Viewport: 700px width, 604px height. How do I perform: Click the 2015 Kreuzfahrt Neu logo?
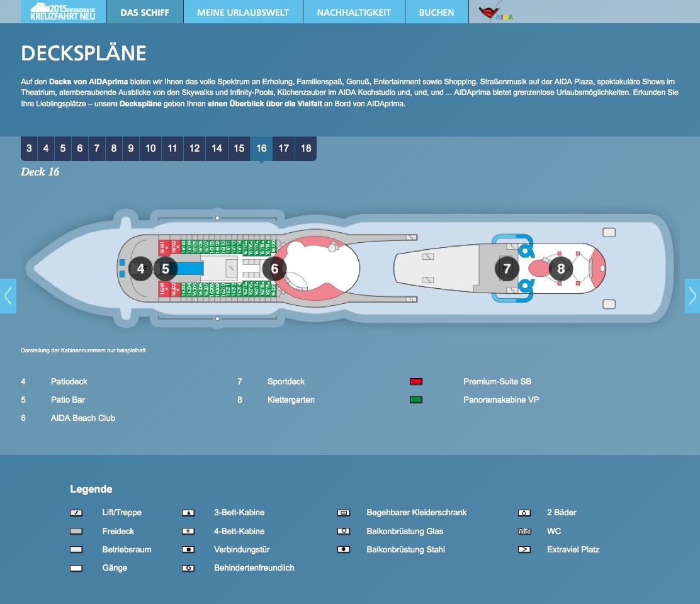click(x=64, y=12)
